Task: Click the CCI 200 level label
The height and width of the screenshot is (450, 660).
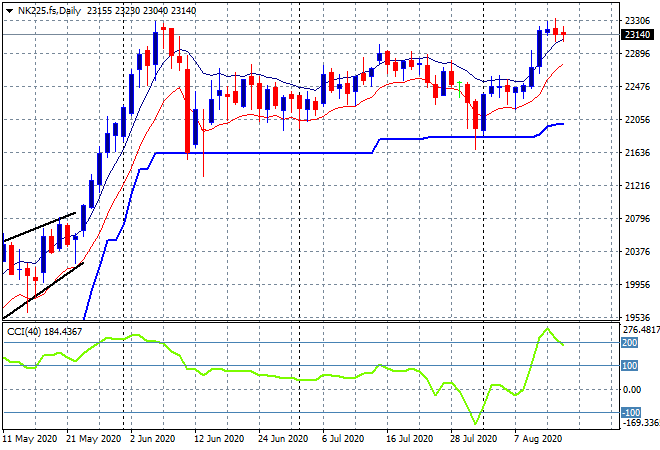Action: coord(630,343)
